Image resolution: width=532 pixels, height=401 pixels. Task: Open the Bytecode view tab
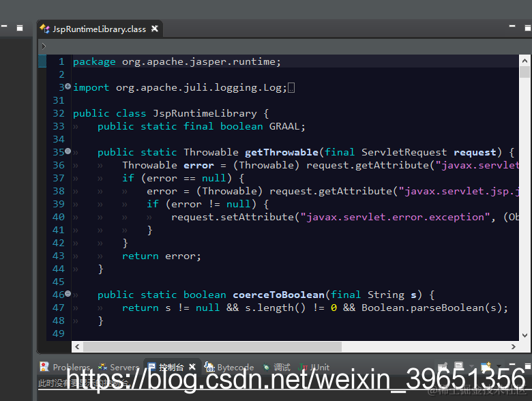229,367
